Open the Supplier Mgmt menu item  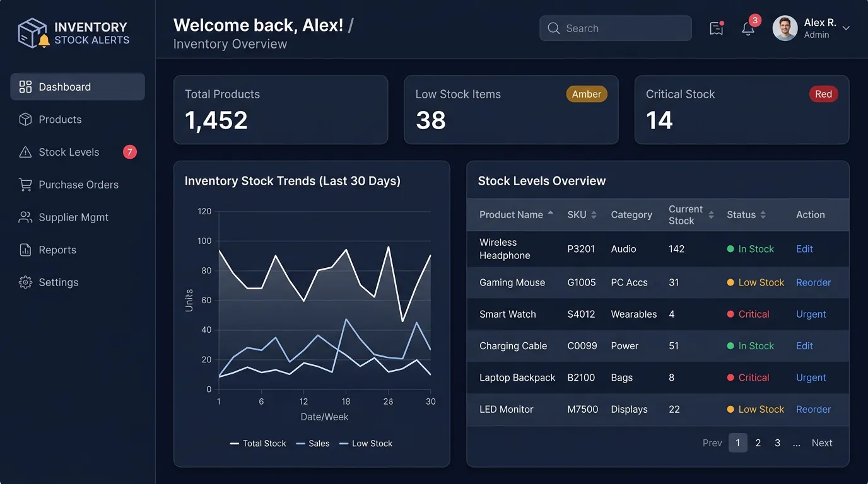tap(78, 217)
